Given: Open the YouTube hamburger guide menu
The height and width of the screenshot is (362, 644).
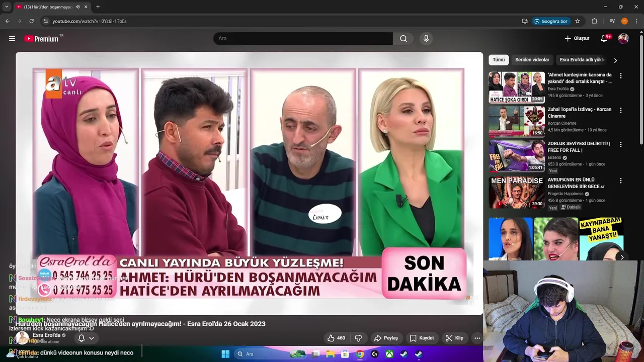Looking at the screenshot, I should coord(12,39).
